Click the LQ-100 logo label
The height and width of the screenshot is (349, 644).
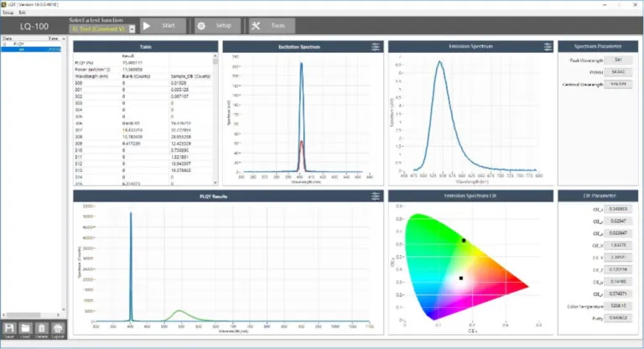click(34, 26)
